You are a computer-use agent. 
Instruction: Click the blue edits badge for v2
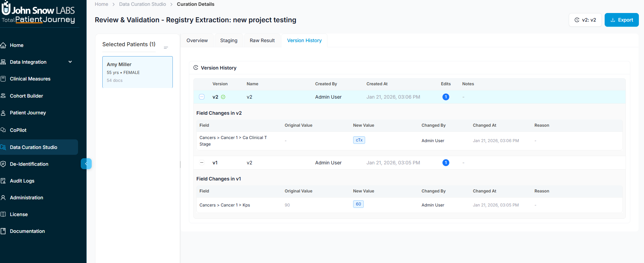[446, 97]
